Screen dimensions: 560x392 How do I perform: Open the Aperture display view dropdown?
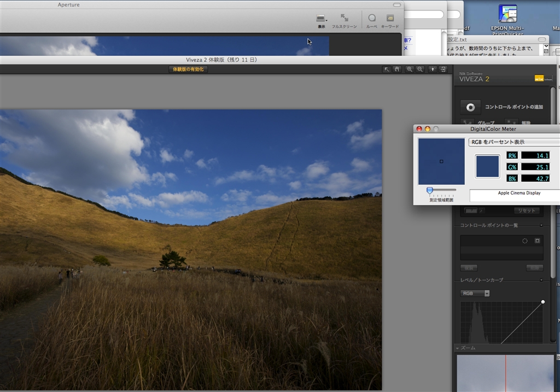tap(322, 19)
